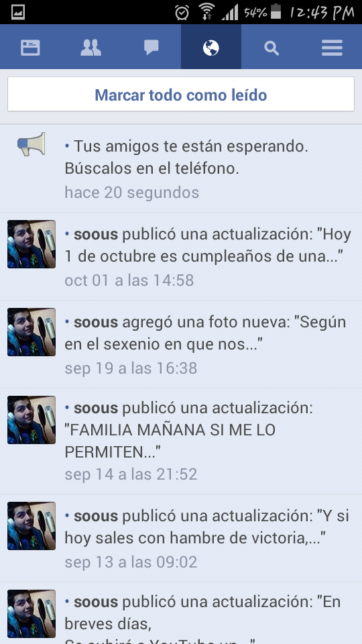Screen dimensions: 362x644
Task: Open the hambre de victoria update notification
Action: [x=181, y=539]
